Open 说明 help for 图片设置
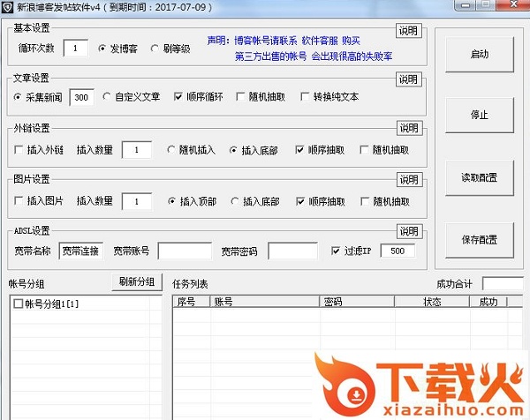This screenshot has height=420, width=530. (x=409, y=180)
